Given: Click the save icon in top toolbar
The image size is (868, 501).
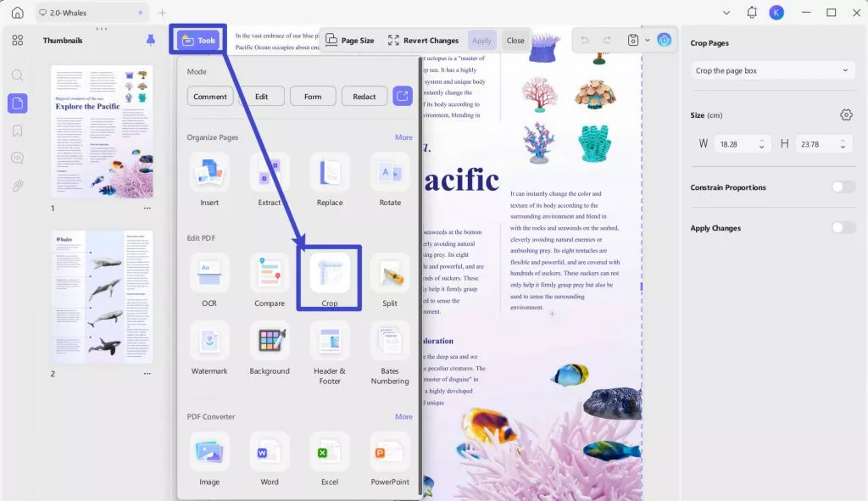Looking at the screenshot, I should coord(633,40).
